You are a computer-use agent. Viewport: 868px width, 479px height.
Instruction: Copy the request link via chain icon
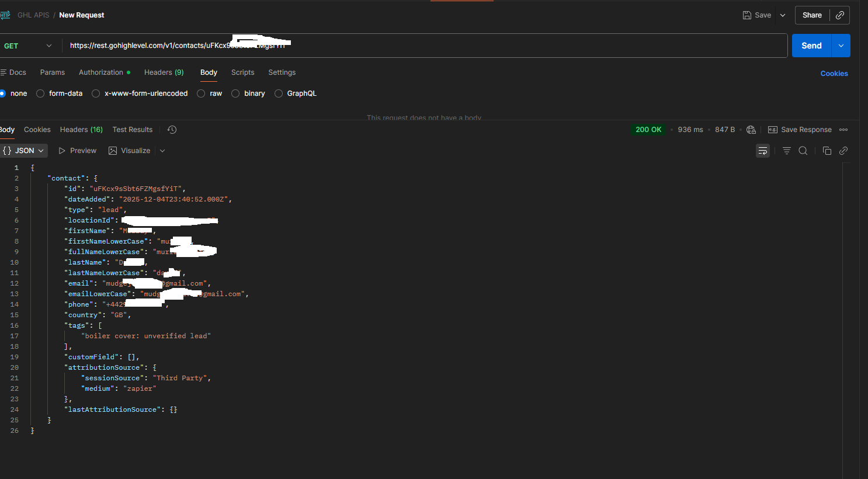click(840, 15)
